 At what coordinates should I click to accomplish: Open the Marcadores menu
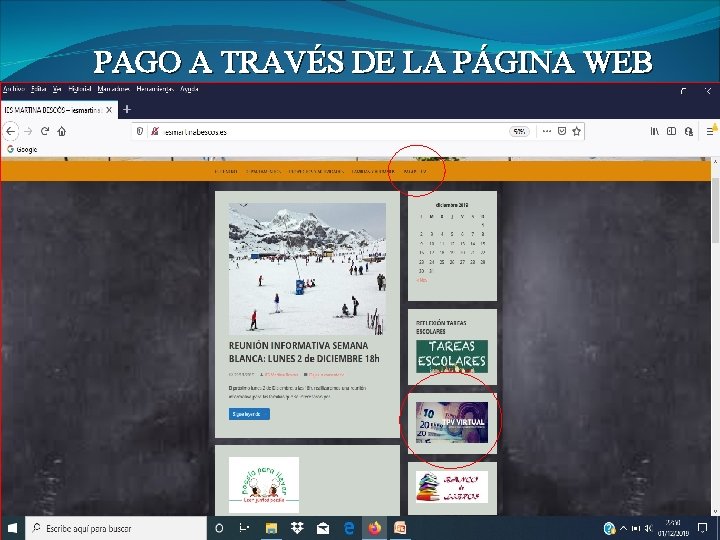coord(114,89)
